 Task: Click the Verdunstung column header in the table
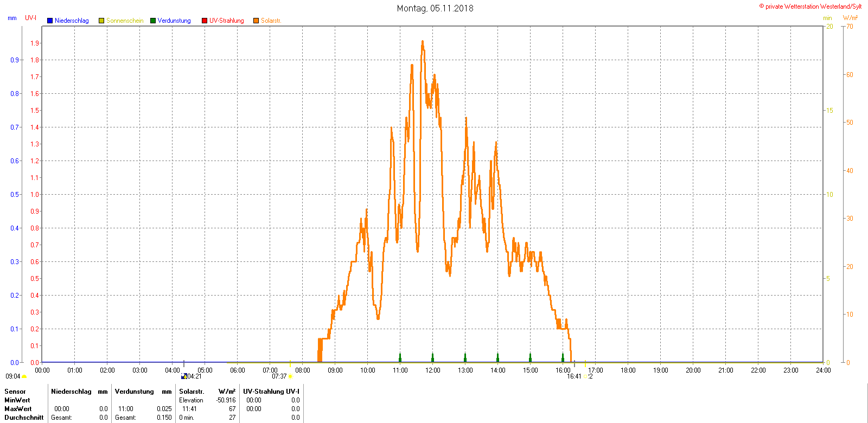(135, 392)
